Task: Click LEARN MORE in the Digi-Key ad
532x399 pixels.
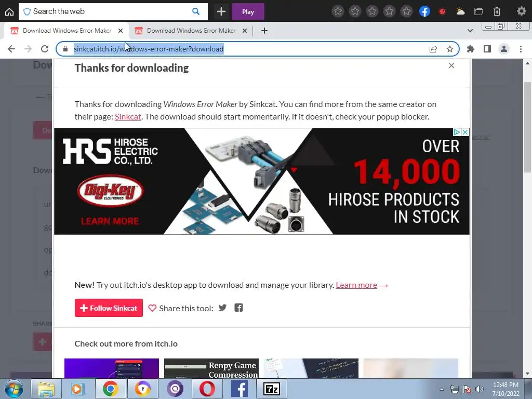Action: coord(110,221)
